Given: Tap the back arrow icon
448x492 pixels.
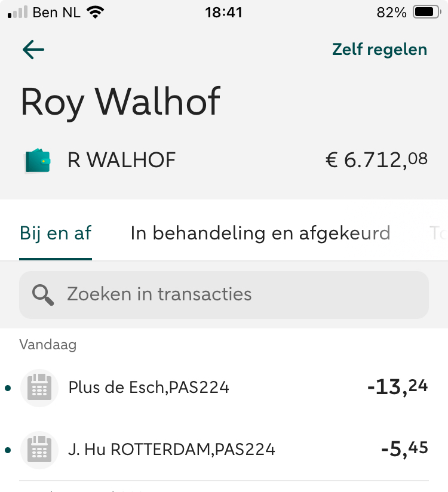Looking at the screenshot, I should (33, 50).
